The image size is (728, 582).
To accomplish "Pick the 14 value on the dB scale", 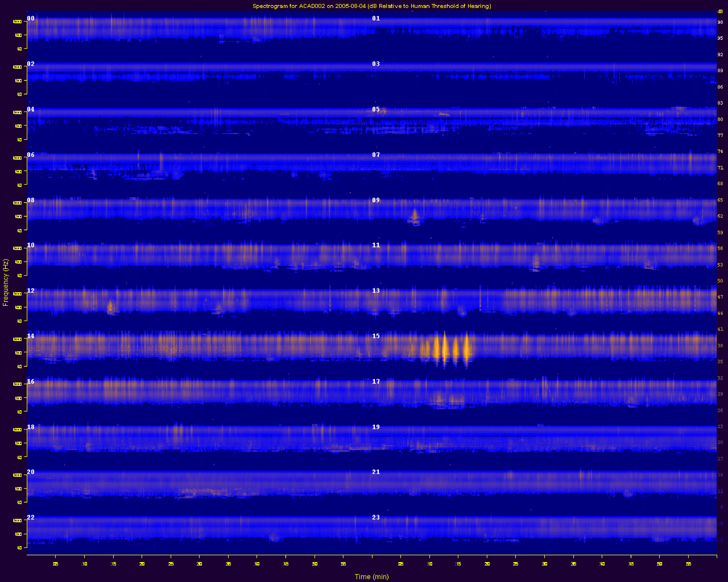I will (720, 475).
